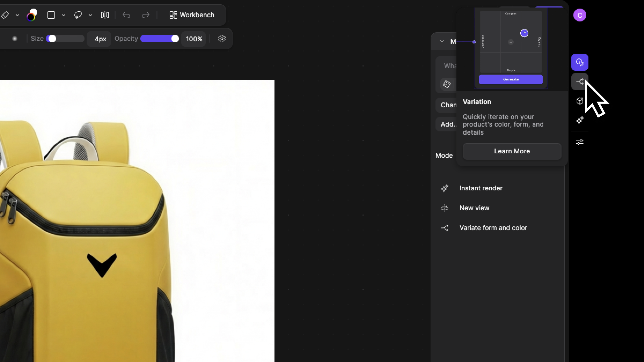Open the user profile avatar C
Screen dimensions: 644x362
(580, 15)
